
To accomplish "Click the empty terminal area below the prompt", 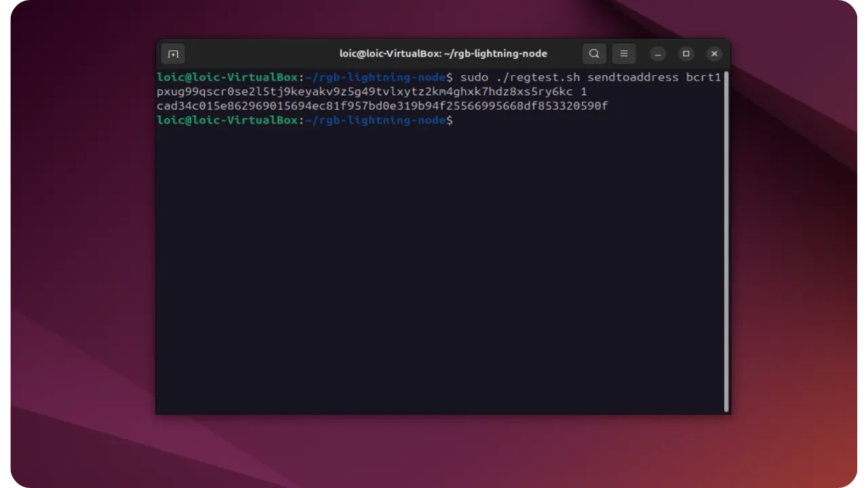I will coord(441,271).
